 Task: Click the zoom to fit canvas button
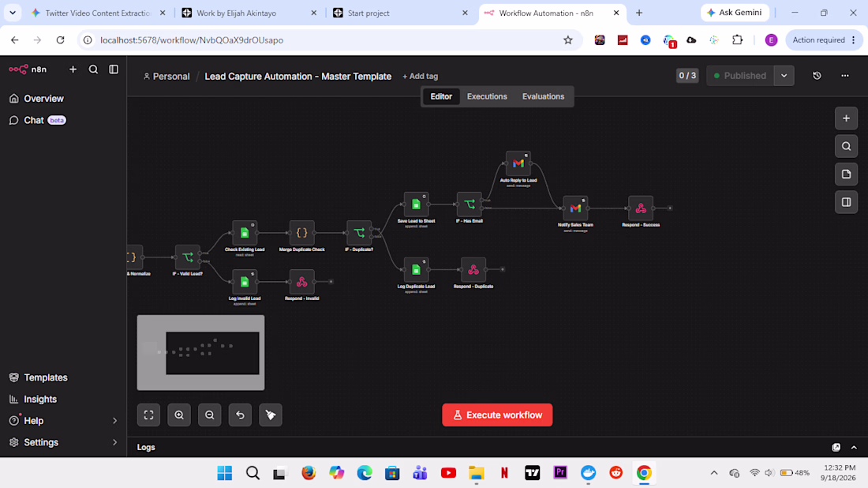point(148,415)
